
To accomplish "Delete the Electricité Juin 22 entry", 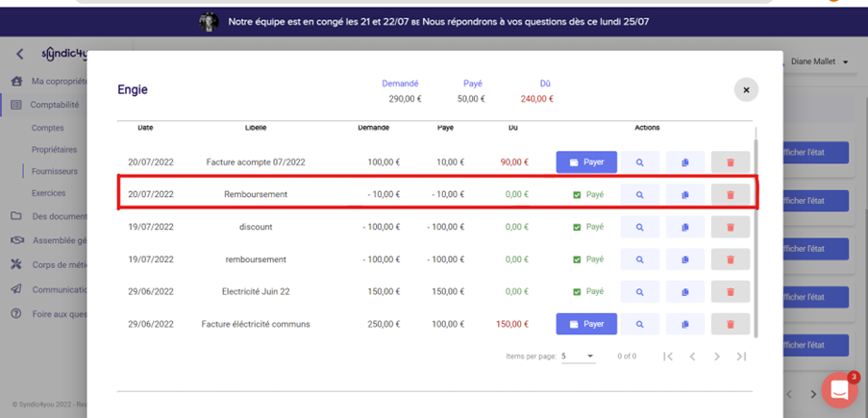I will coord(731,291).
